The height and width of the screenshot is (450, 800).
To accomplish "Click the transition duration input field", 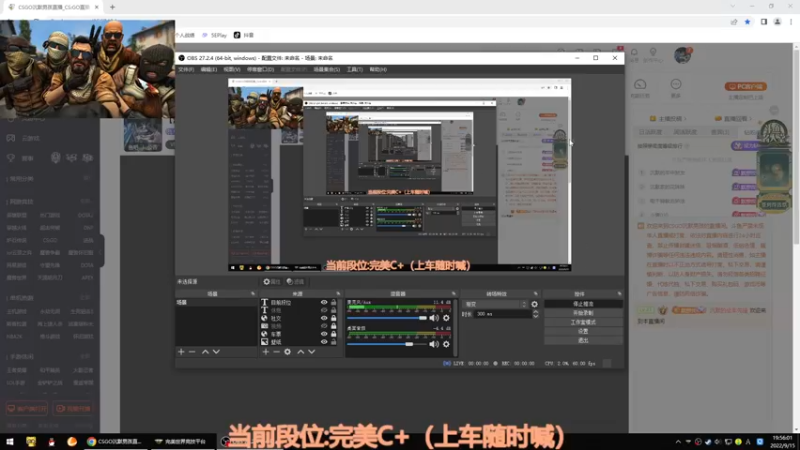I will 503,314.
